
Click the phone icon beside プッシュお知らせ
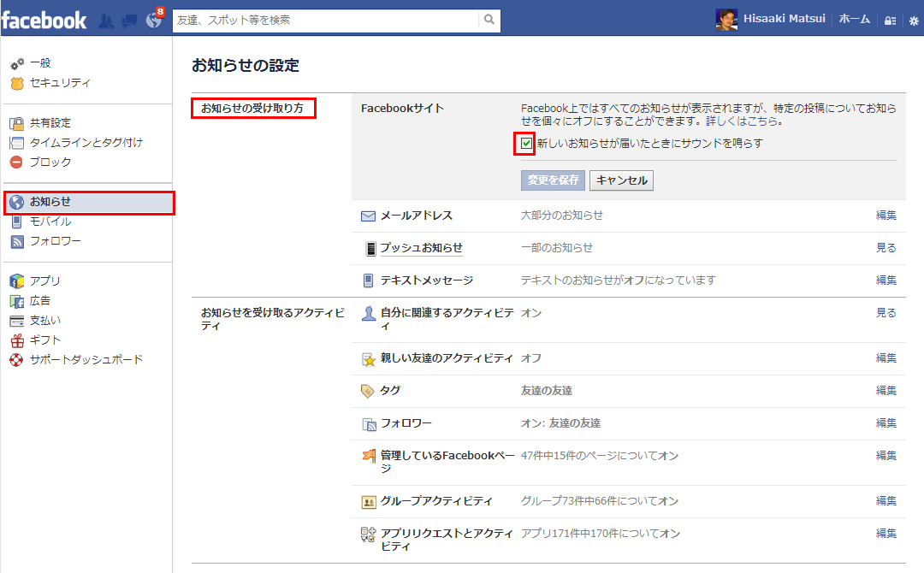click(370, 249)
